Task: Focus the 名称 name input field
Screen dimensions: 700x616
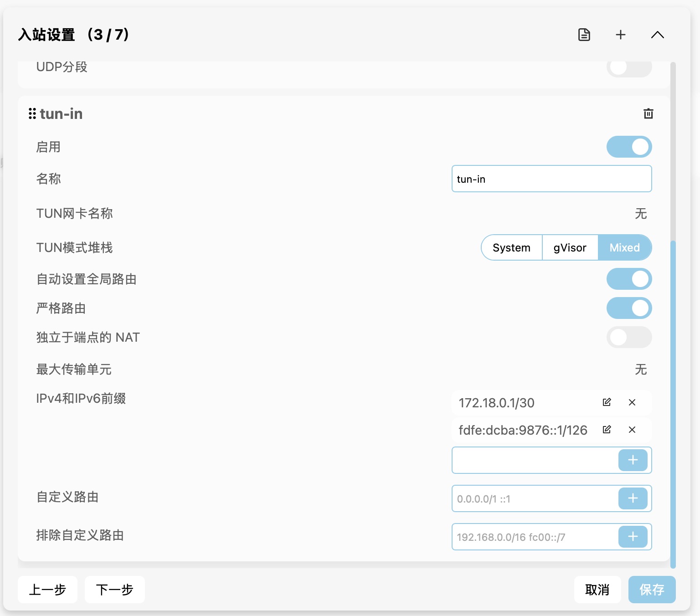Action: (551, 179)
